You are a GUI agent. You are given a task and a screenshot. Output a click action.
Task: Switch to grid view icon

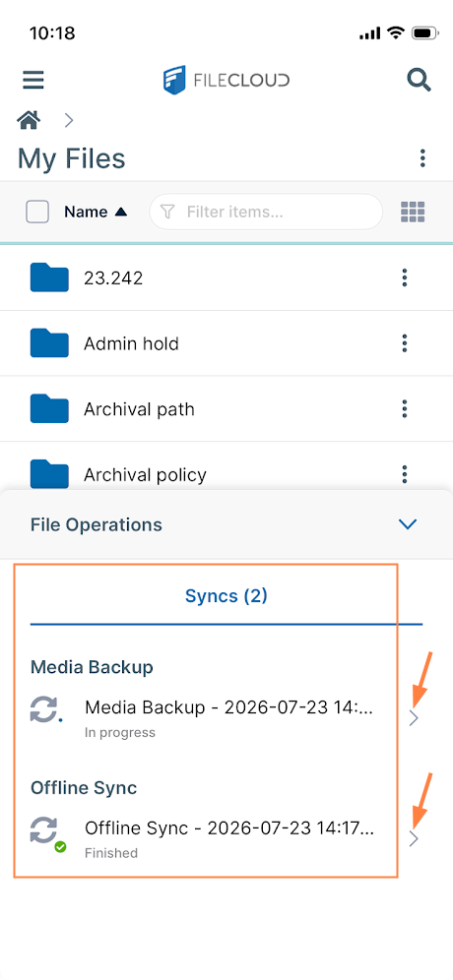(413, 212)
